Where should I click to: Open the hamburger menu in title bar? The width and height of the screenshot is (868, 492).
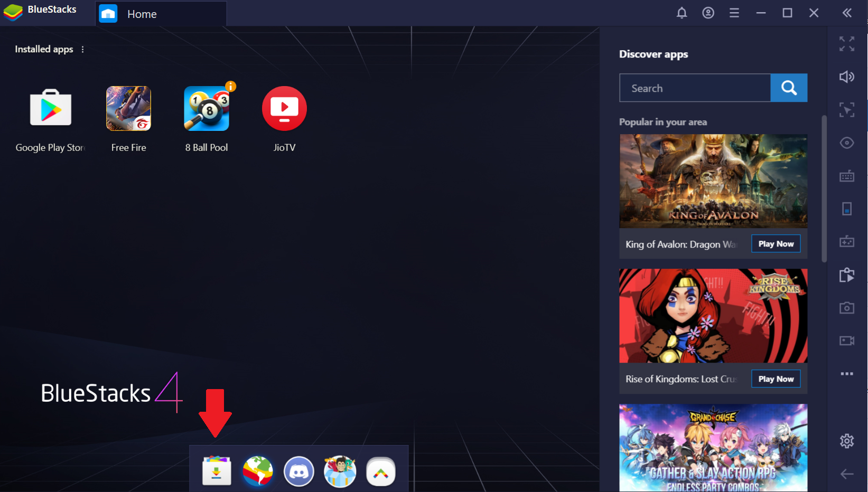(x=734, y=13)
